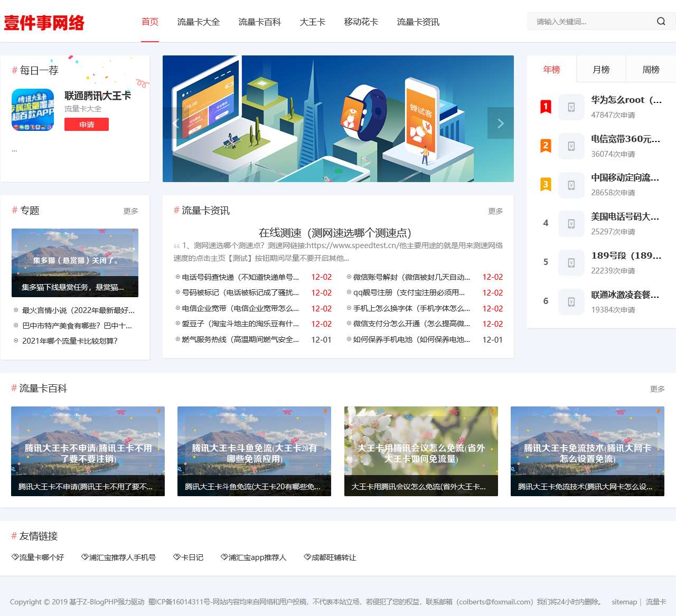Open the 大王卡 navigation menu
Screen dimensions: 676x616
[x=312, y=22]
